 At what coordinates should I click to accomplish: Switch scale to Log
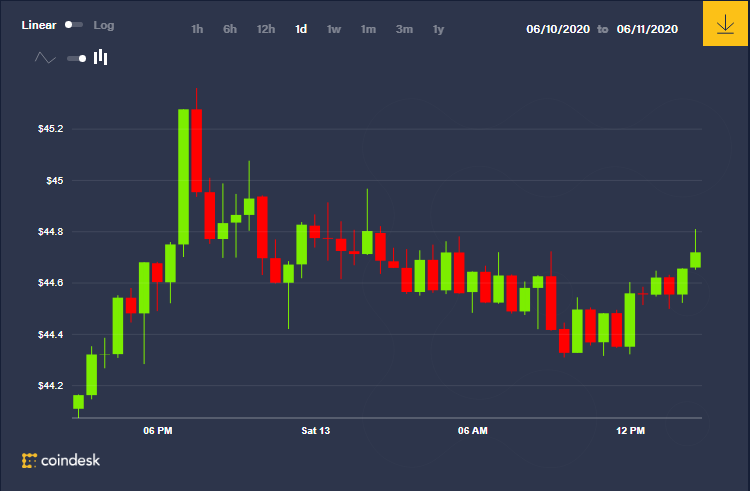[x=104, y=25]
